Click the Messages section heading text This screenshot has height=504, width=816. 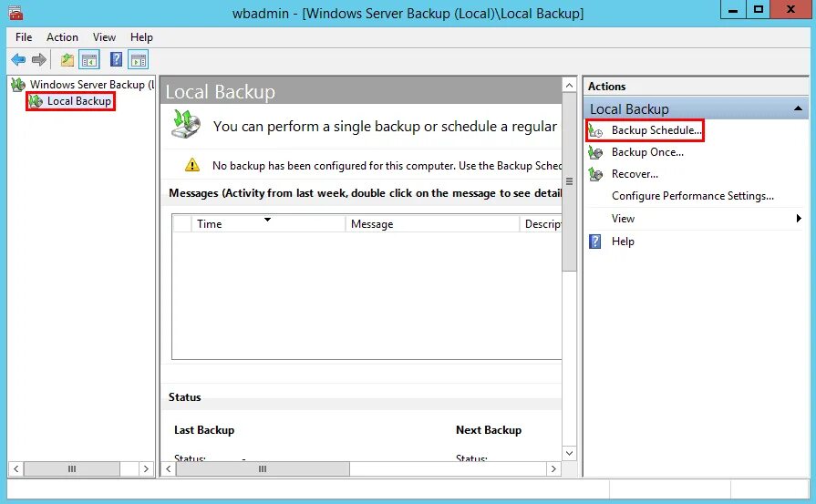coord(366,193)
